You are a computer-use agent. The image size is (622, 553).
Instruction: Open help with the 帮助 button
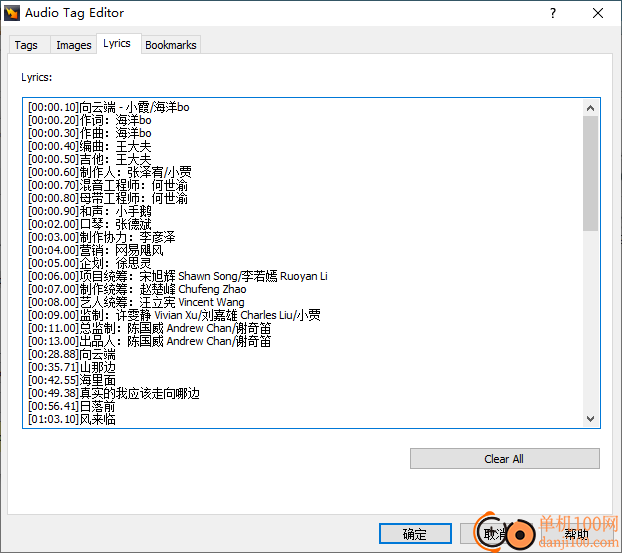576,534
